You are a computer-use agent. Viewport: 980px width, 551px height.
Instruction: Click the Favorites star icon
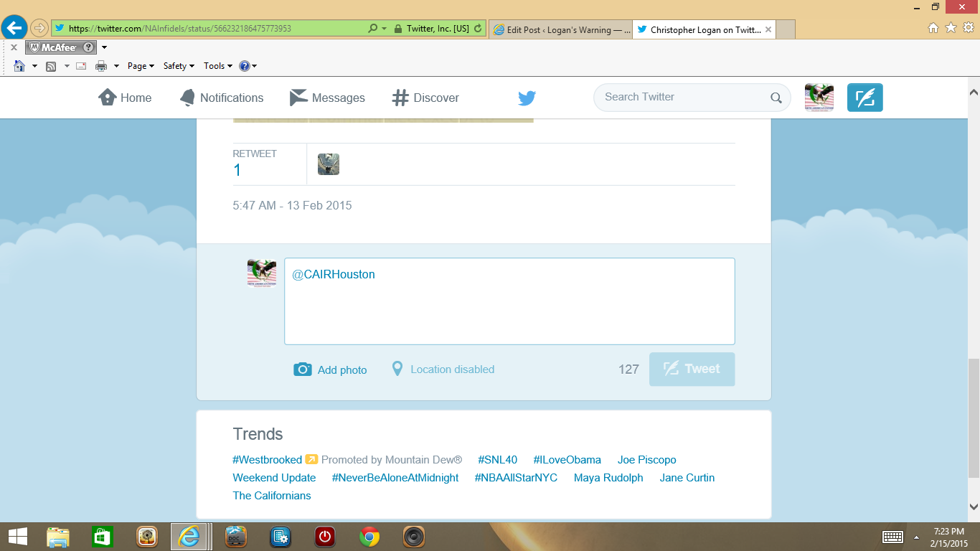click(951, 27)
